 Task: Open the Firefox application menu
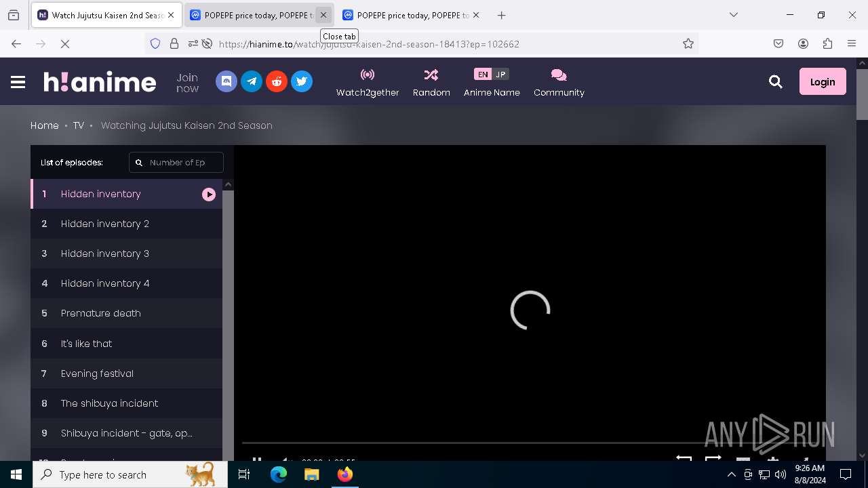coord(852,43)
